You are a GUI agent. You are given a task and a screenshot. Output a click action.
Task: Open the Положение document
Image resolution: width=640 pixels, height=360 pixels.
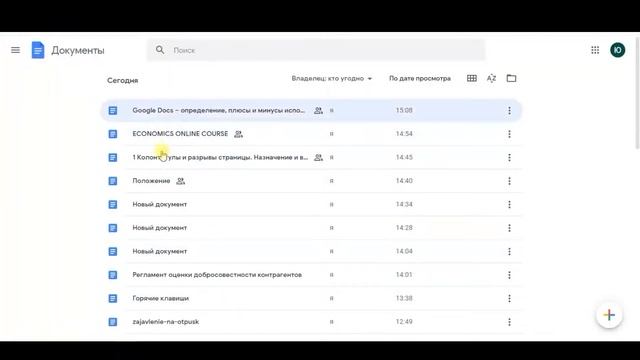tap(151, 181)
